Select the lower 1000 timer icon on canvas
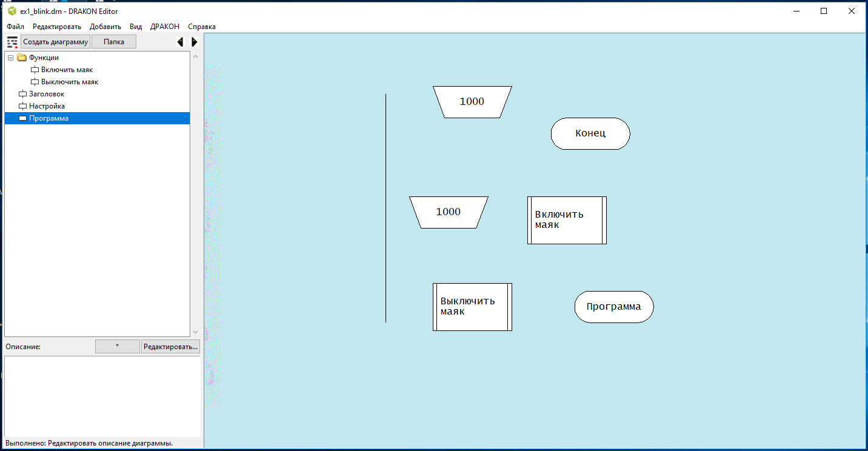868x451 pixels. pyautogui.click(x=449, y=212)
